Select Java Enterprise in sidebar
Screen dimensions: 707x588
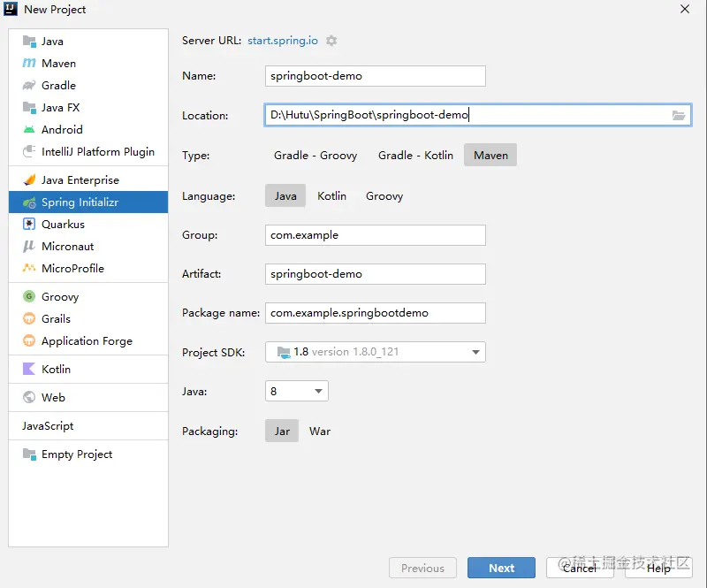[x=88, y=179]
